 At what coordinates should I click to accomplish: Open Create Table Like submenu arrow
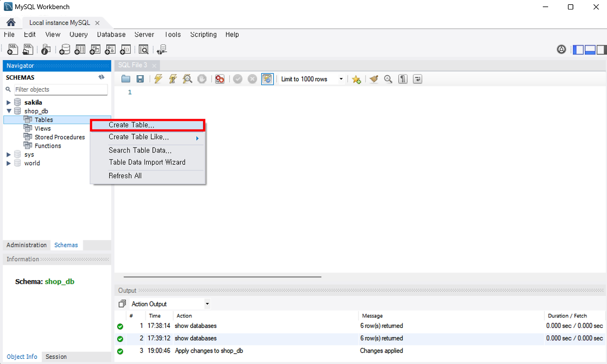tap(197, 138)
